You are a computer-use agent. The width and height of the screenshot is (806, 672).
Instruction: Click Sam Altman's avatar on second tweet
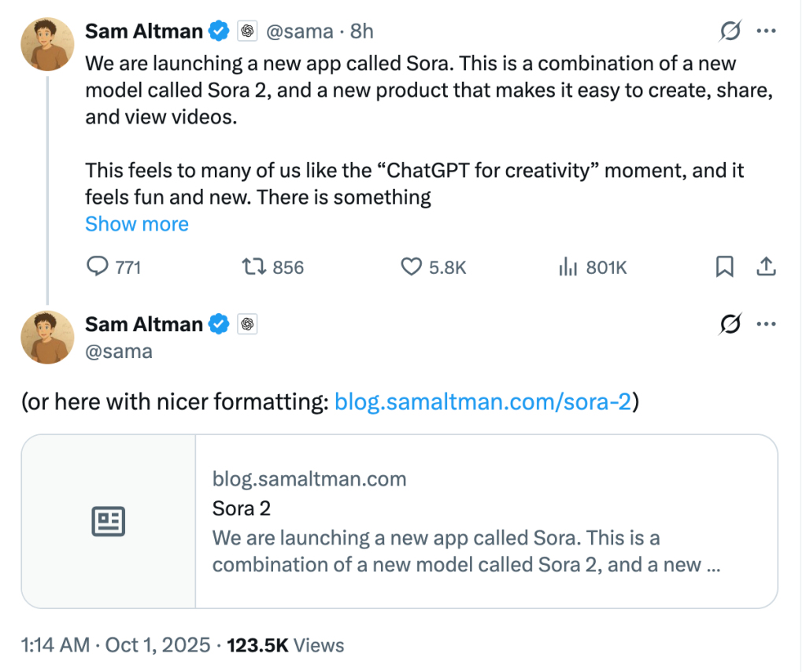pyautogui.click(x=47, y=337)
